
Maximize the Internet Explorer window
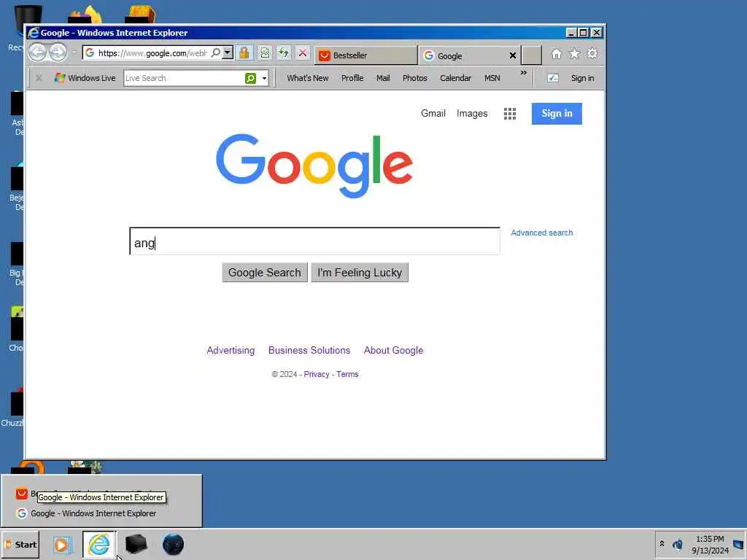584,33
